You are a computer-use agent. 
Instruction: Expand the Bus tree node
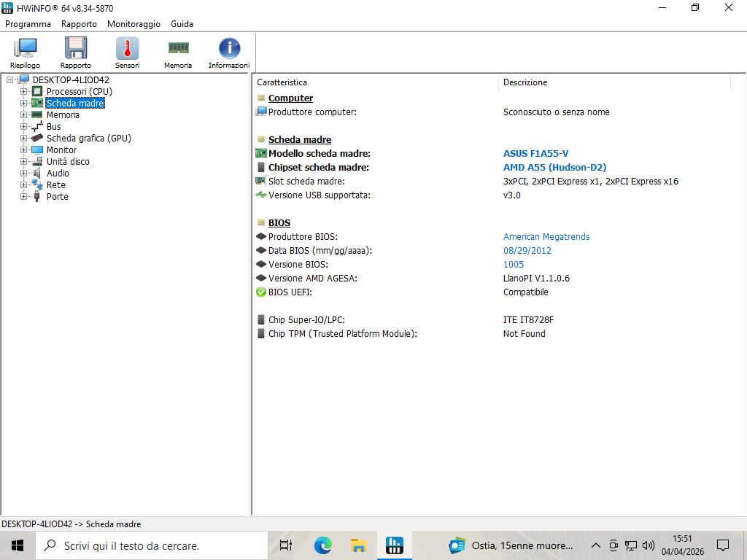23,127
